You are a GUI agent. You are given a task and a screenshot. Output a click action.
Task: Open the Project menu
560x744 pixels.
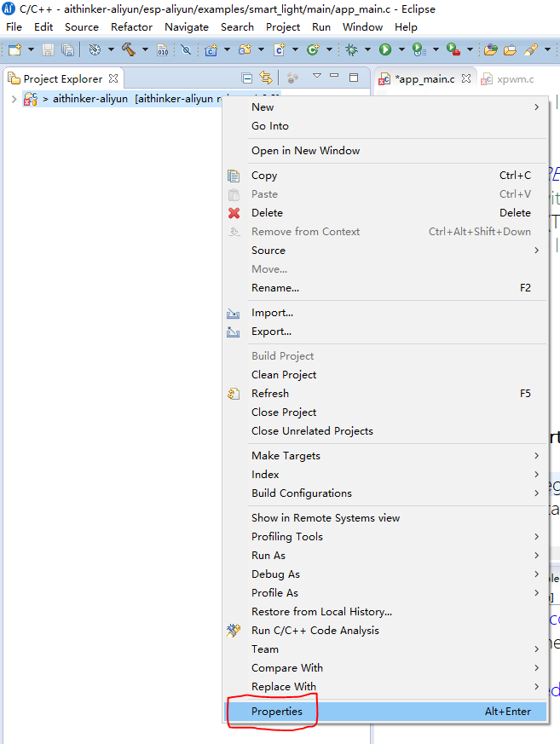pos(283,27)
